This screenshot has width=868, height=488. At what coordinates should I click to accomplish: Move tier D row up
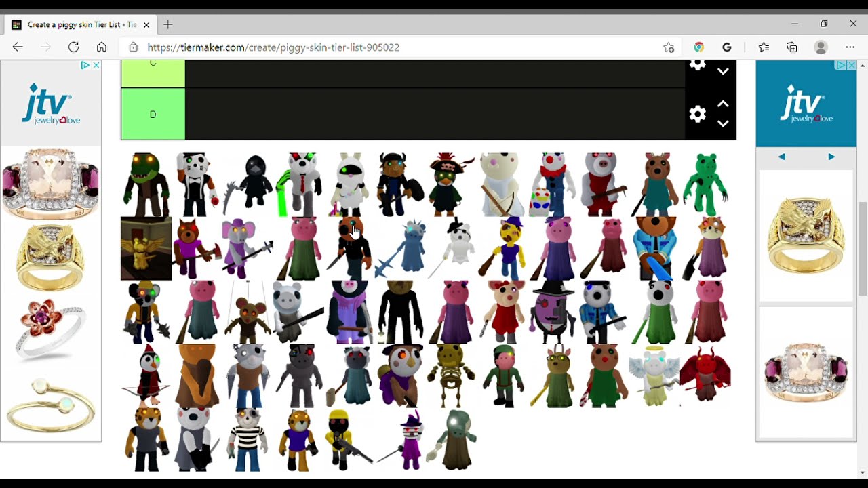pos(723,104)
